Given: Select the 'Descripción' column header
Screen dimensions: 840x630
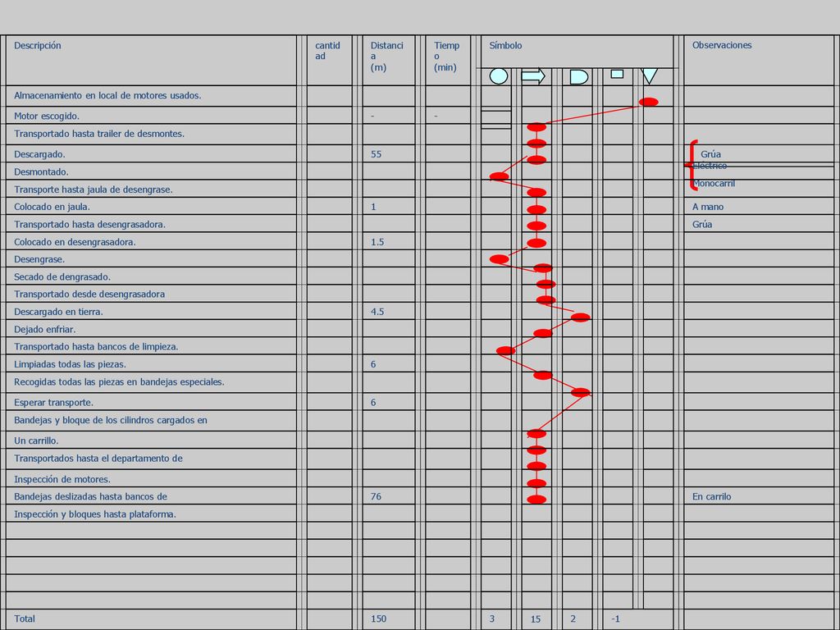Looking at the screenshot, I should pyautogui.click(x=38, y=46).
